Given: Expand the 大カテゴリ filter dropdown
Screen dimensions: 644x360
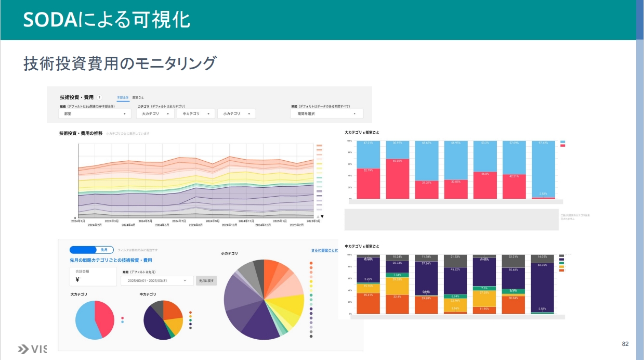Looking at the screenshot, I should [155, 113].
